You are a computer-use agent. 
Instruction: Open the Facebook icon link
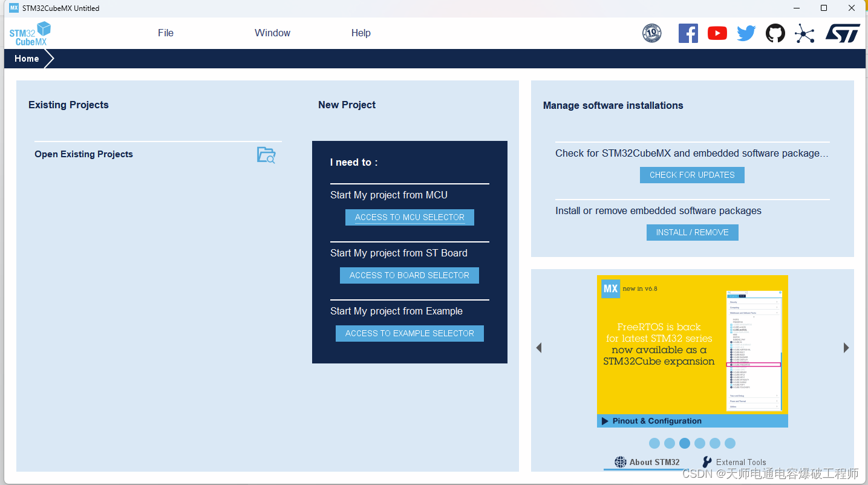coord(688,33)
